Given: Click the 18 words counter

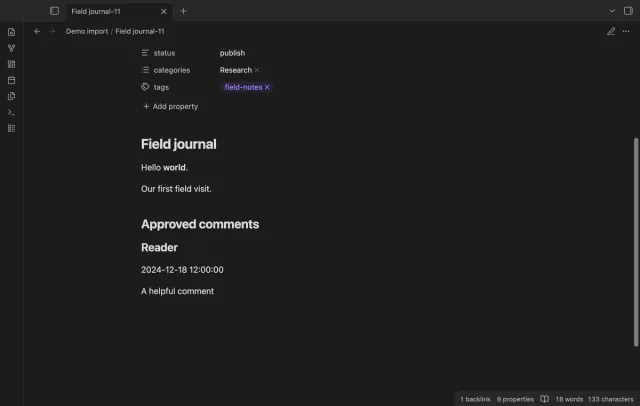Looking at the screenshot, I should 569,399.
